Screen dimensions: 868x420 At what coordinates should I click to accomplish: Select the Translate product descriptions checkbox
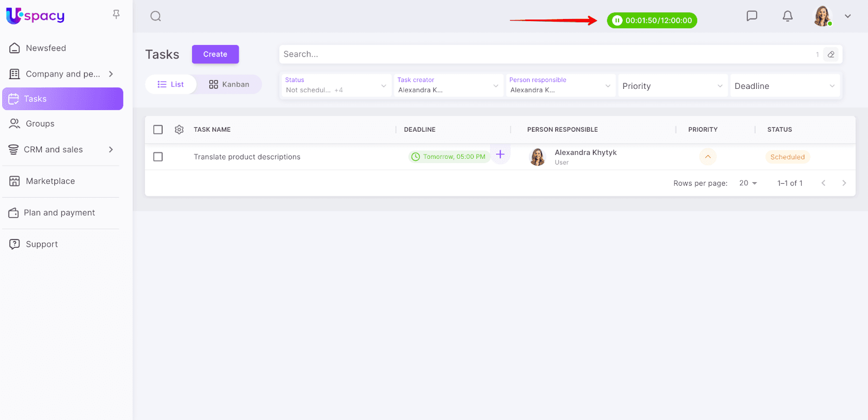(x=158, y=157)
